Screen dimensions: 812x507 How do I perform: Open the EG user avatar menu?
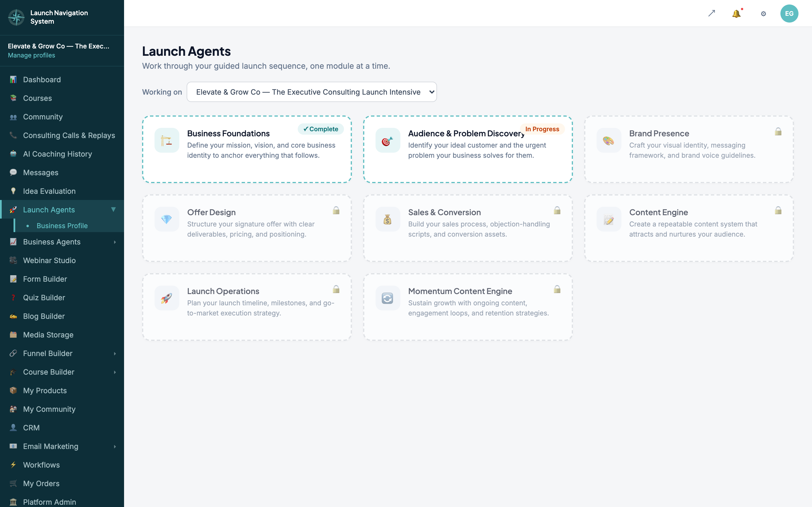click(x=789, y=14)
